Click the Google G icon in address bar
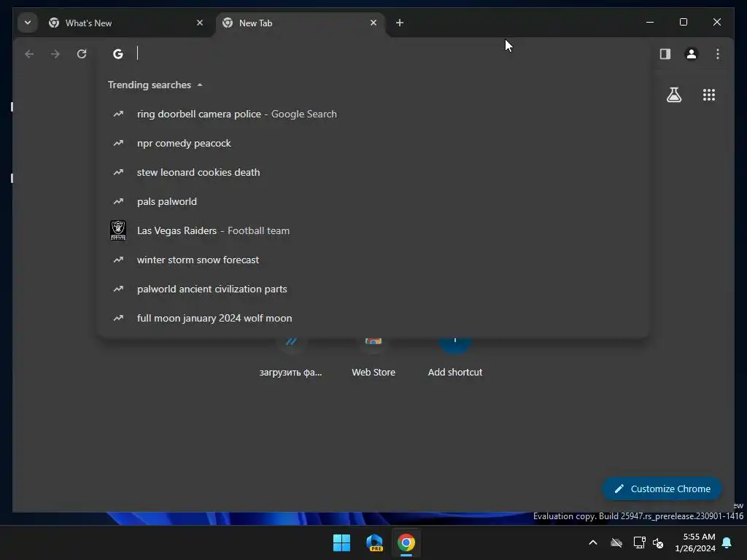747x560 pixels. click(117, 54)
